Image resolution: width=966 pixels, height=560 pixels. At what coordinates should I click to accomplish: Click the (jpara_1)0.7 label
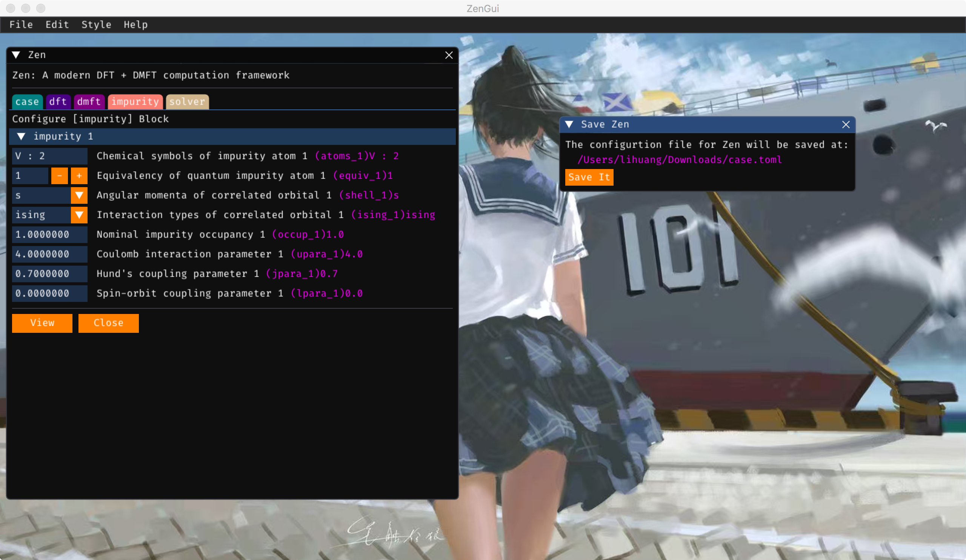point(302,274)
